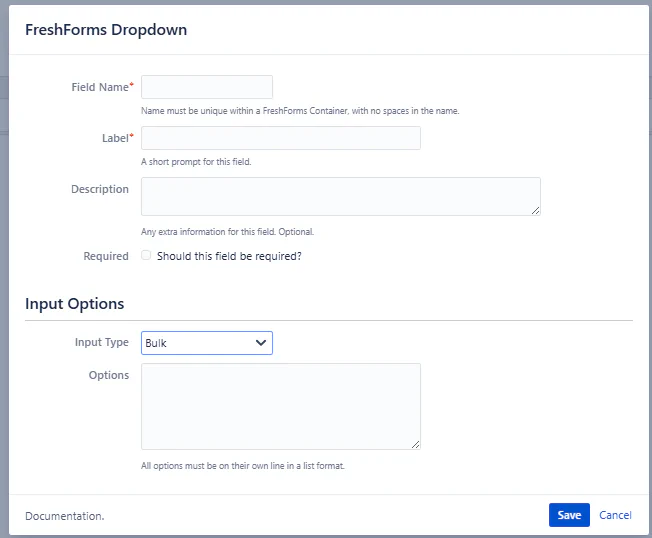Click the Field Name text input

pos(207,87)
